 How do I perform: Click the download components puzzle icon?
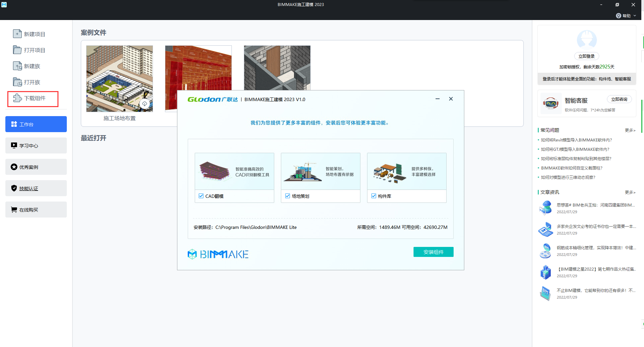[17, 98]
